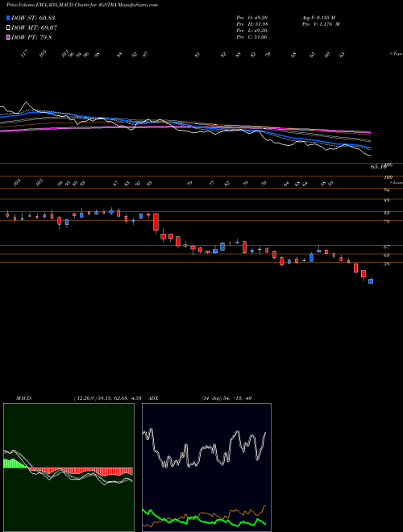Viewport: 403px width, 532px height.
Task: Click the 67 price axis label
Action: click(386, 247)
